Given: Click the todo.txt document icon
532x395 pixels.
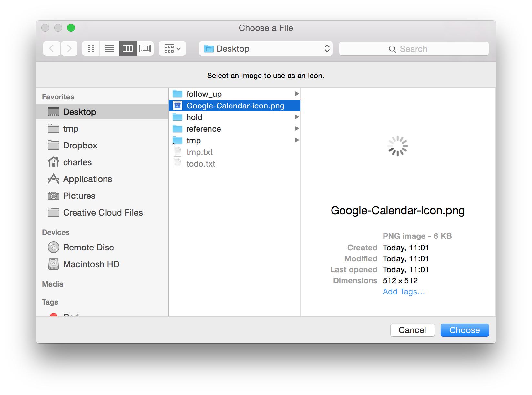Looking at the screenshot, I should (x=178, y=163).
